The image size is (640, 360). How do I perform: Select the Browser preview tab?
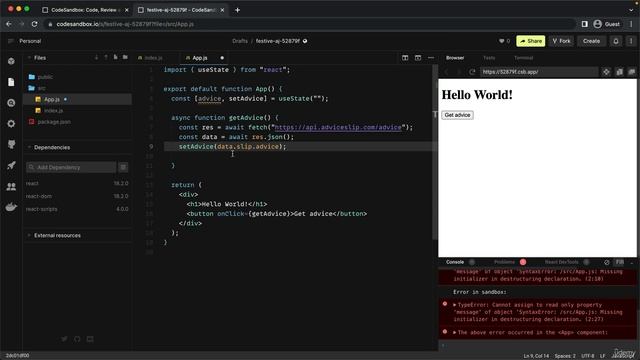point(455,58)
